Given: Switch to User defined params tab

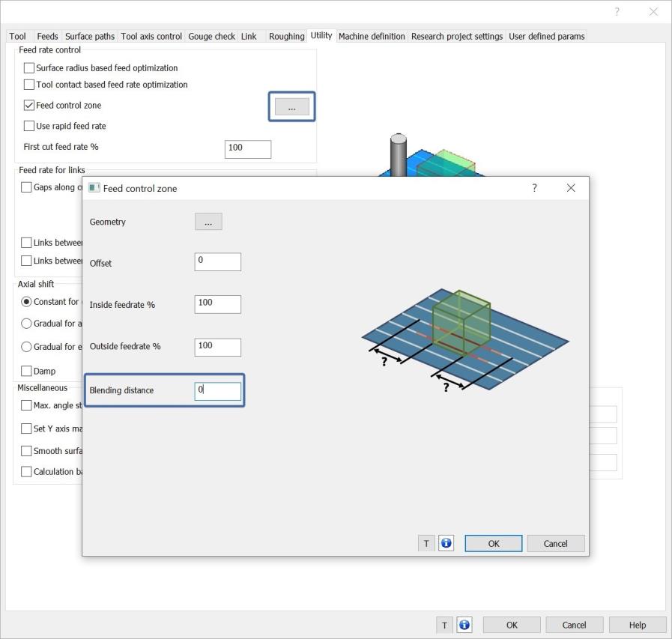Looking at the screenshot, I should point(546,37).
